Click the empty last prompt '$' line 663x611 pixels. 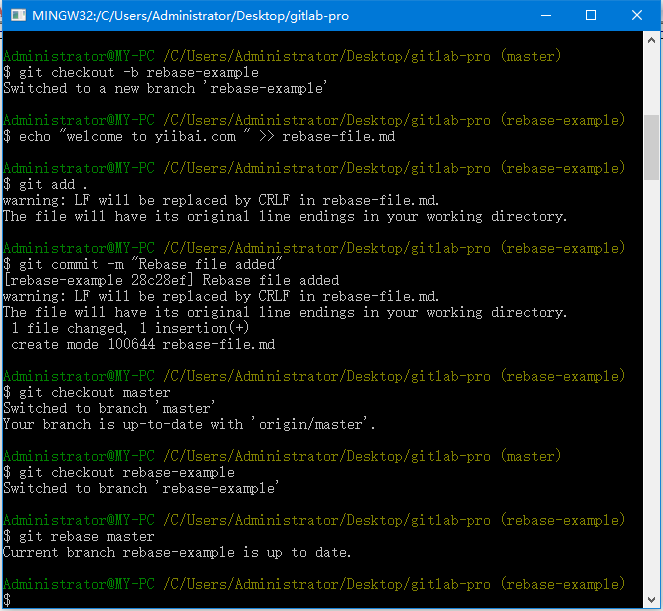[x=7, y=600]
